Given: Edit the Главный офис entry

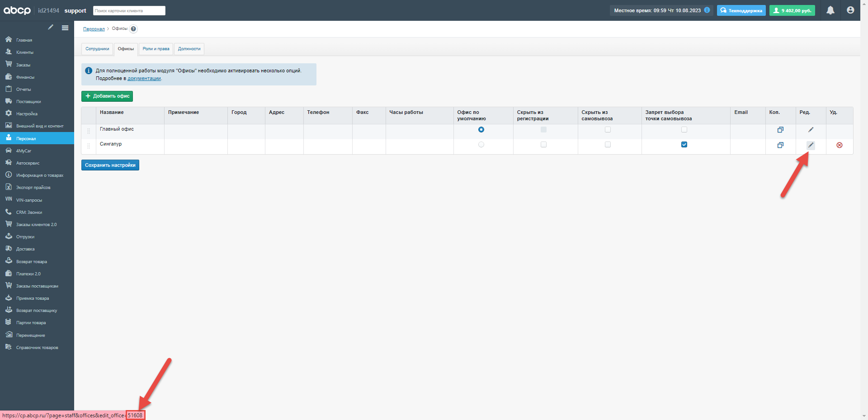Looking at the screenshot, I should click(x=811, y=130).
